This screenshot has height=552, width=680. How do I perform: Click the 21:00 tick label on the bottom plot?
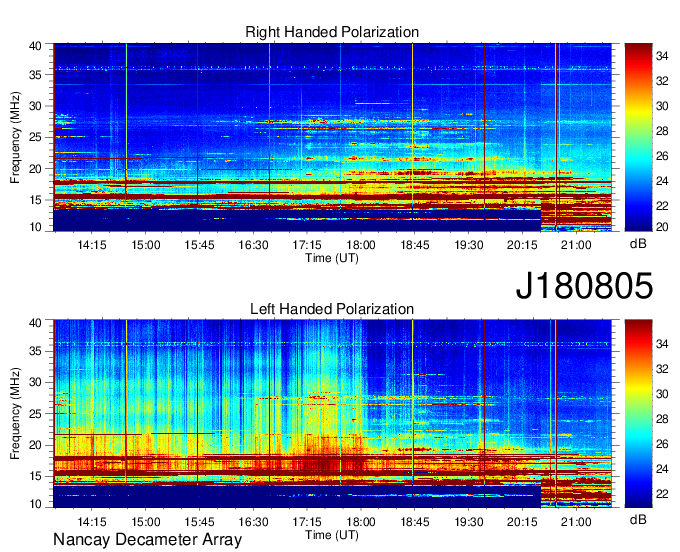pyautogui.click(x=576, y=522)
